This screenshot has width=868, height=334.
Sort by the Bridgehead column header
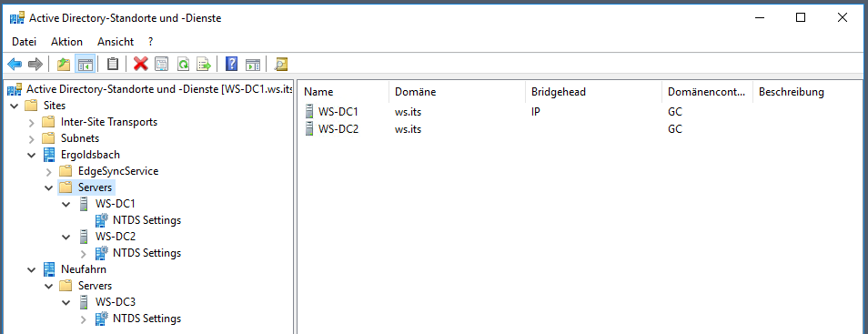coord(592,92)
